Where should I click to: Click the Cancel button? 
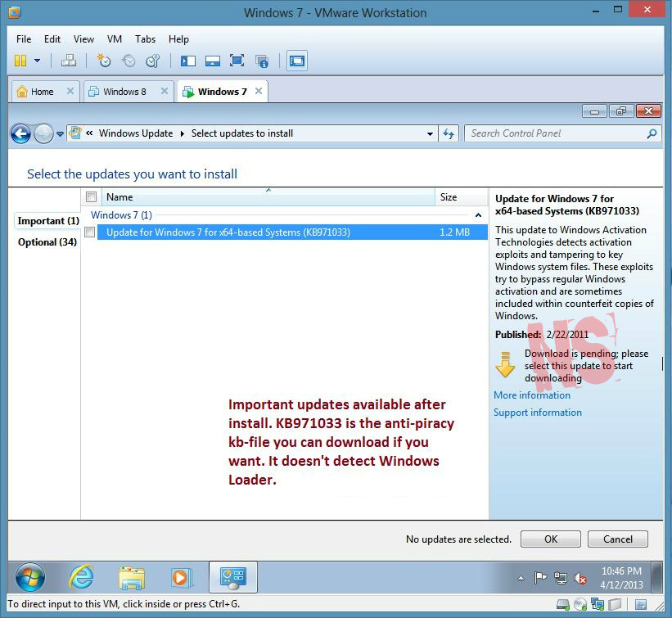click(618, 539)
